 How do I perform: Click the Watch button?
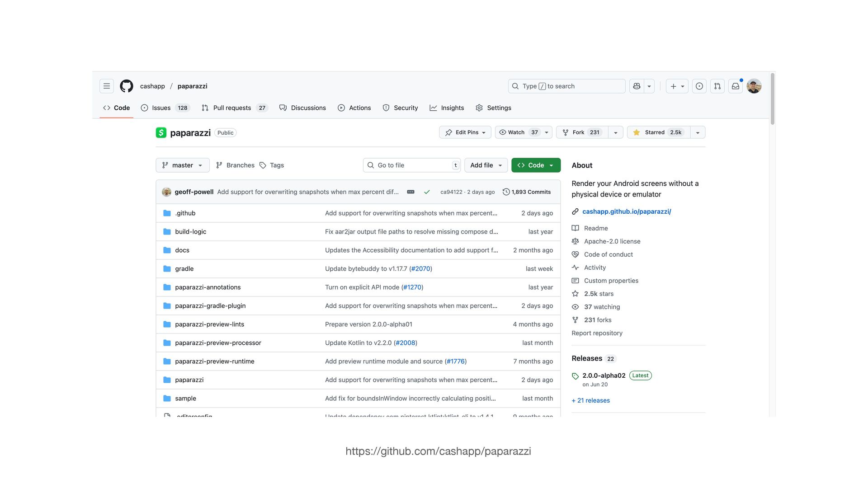tap(519, 132)
